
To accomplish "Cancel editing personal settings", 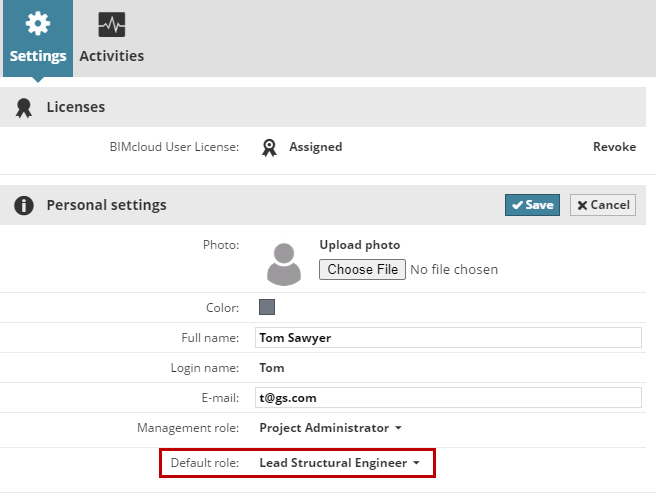I will (602, 205).
